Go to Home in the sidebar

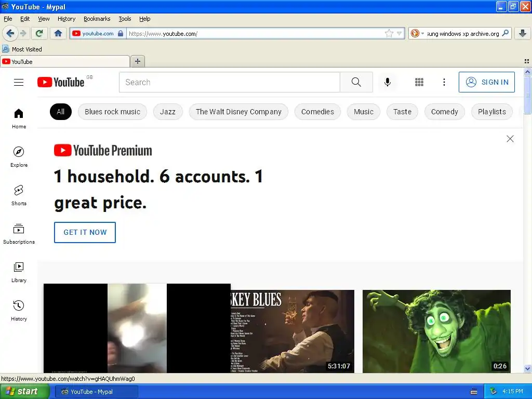coord(19,119)
